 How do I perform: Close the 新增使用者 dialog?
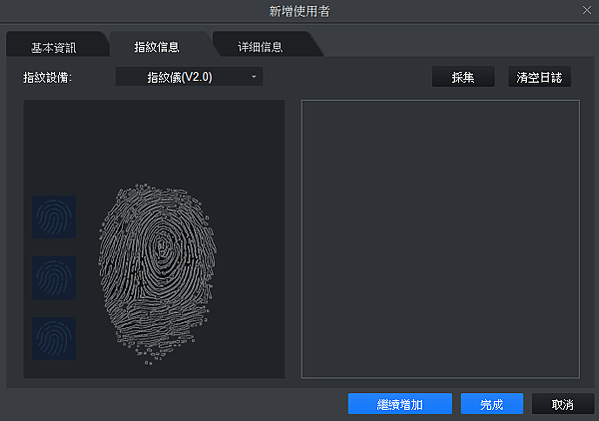coord(587,10)
